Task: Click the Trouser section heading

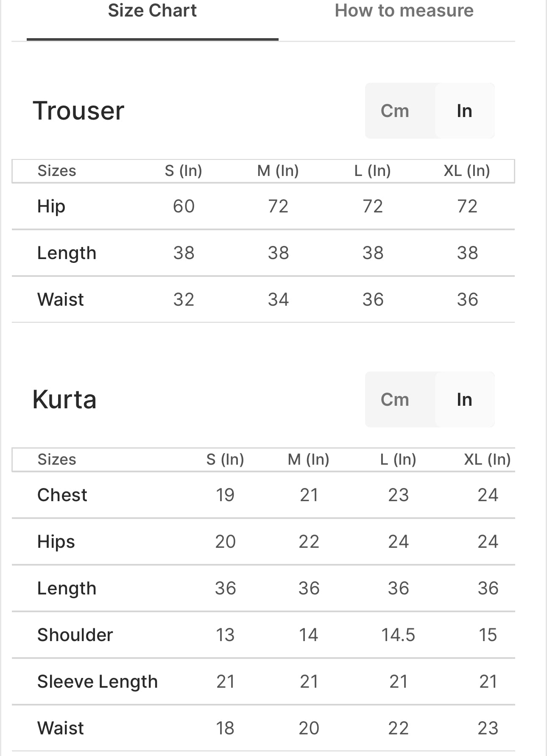Action: coord(78,111)
